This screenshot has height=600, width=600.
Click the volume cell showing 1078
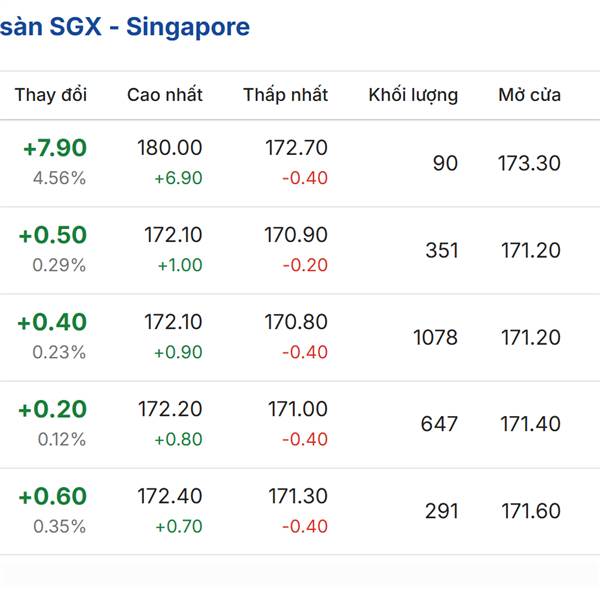(435, 337)
